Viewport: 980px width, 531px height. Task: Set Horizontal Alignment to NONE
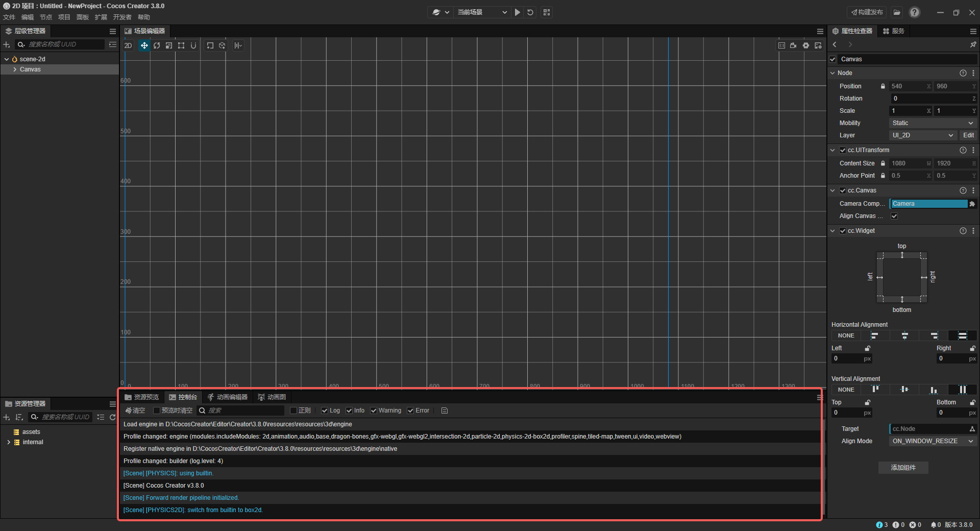coord(846,335)
